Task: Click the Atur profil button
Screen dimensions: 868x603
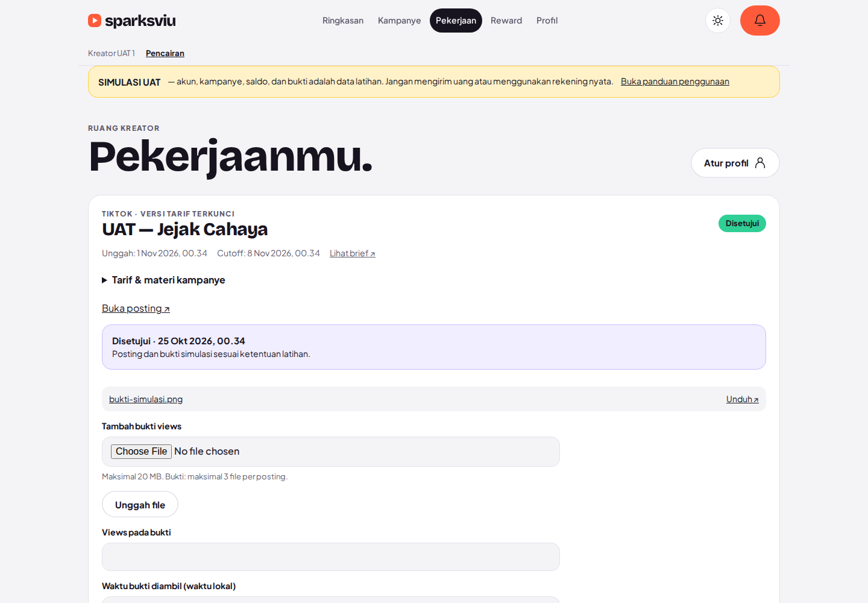Action: [735, 163]
